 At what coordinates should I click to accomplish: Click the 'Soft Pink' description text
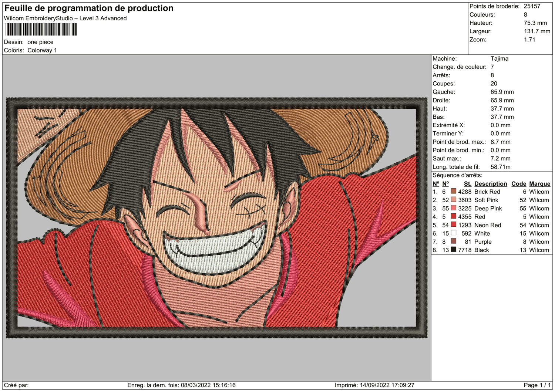click(486, 200)
